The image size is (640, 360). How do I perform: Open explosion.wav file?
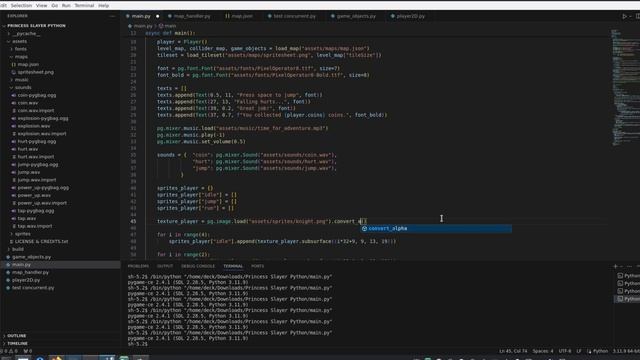tap(34, 126)
